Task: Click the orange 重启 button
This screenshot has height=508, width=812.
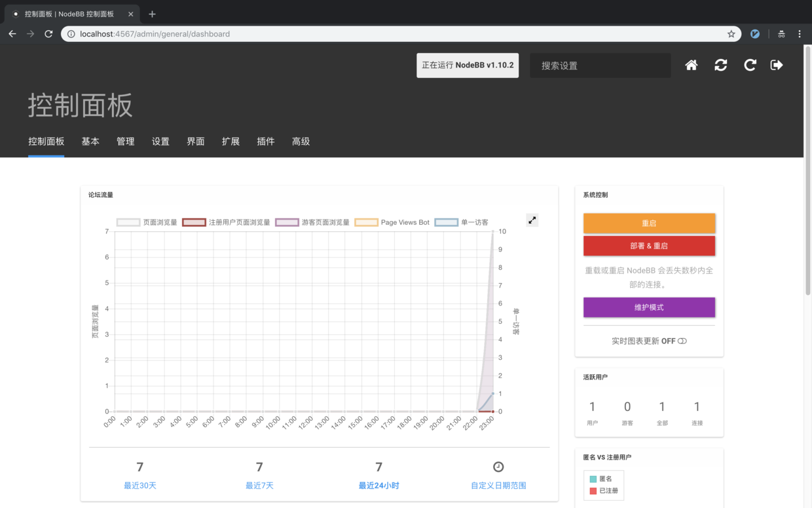Action: point(649,223)
